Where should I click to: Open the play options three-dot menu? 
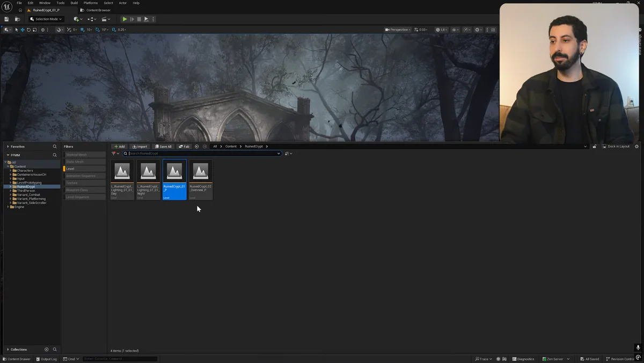point(153,19)
